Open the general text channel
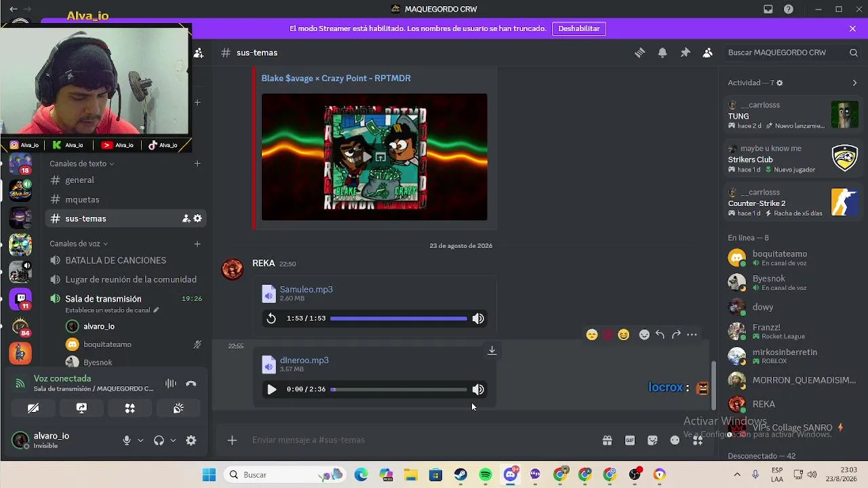Image resolution: width=868 pixels, height=488 pixels. tap(126, 180)
